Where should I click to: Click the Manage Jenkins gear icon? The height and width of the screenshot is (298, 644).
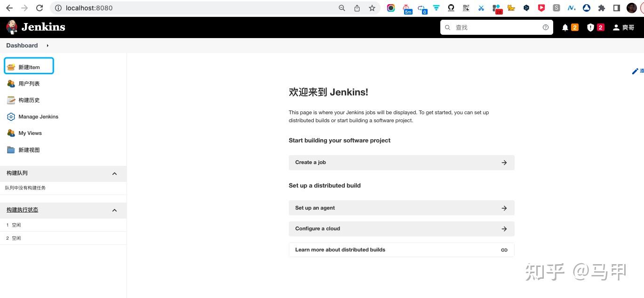[11, 117]
